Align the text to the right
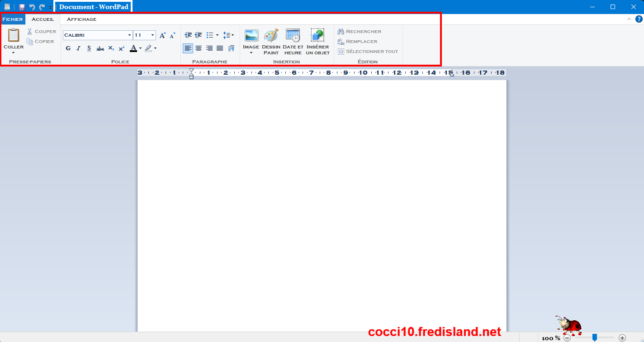 tap(209, 48)
